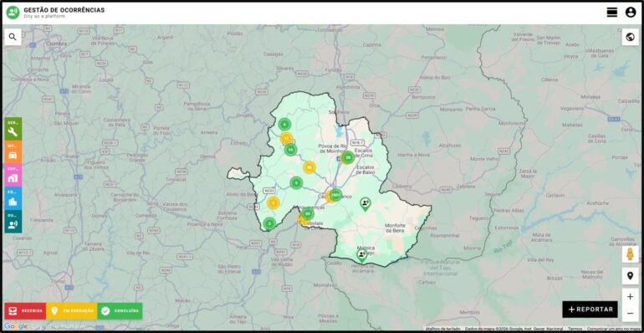
Task: Select the green wrench category
Action: tap(13, 129)
